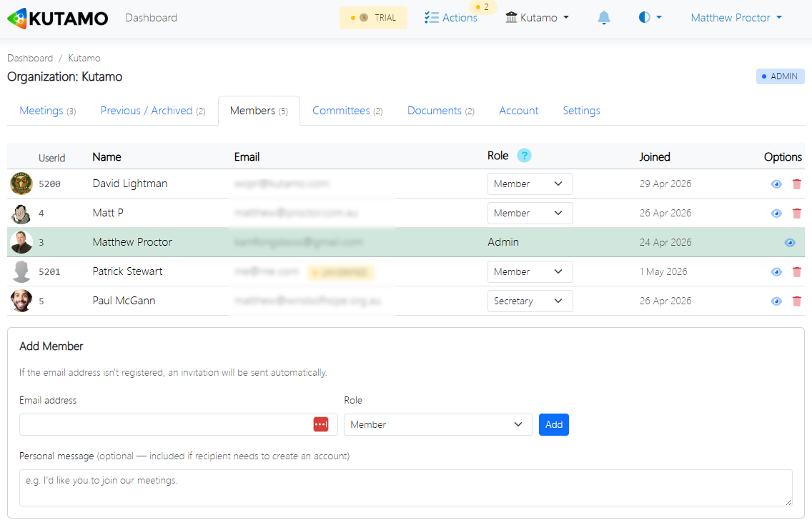Click Dashboard in the top navbar

point(152,18)
